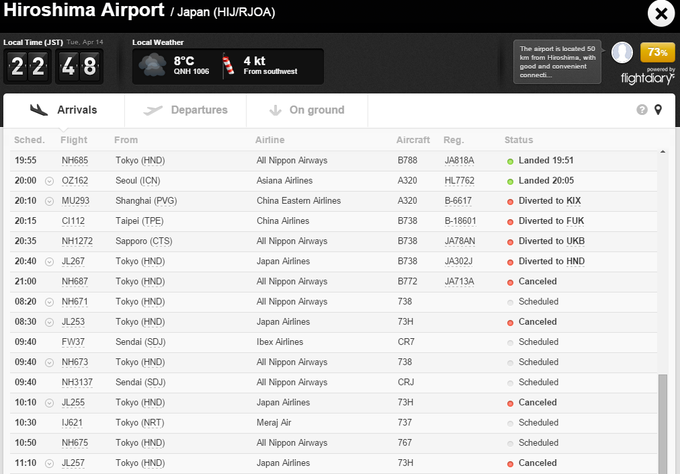Click the 73% rating badge
680x474 pixels.
pyautogui.click(x=657, y=52)
